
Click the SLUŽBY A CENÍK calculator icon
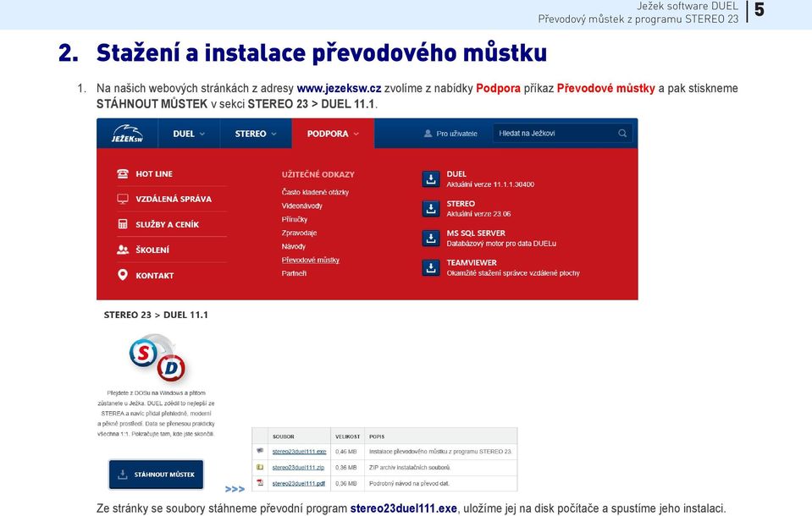pyautogui.click(x=123, y=224)
